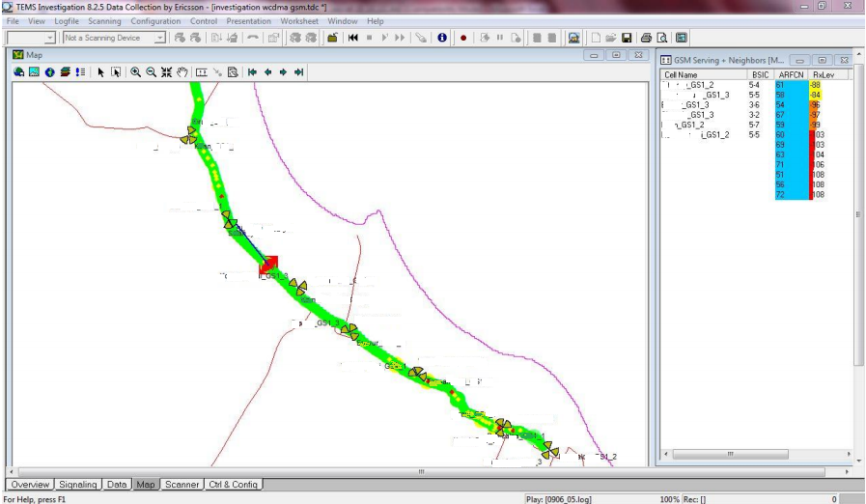866x504 pixels.
Task: Click the worksheet layout icon after Print Preview
Action: pos(681,38)
